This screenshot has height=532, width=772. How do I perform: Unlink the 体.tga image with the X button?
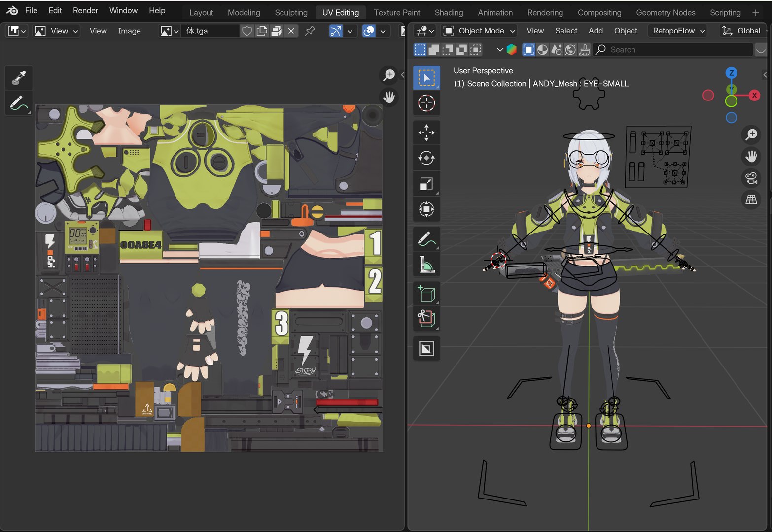(x=291, y=31)
